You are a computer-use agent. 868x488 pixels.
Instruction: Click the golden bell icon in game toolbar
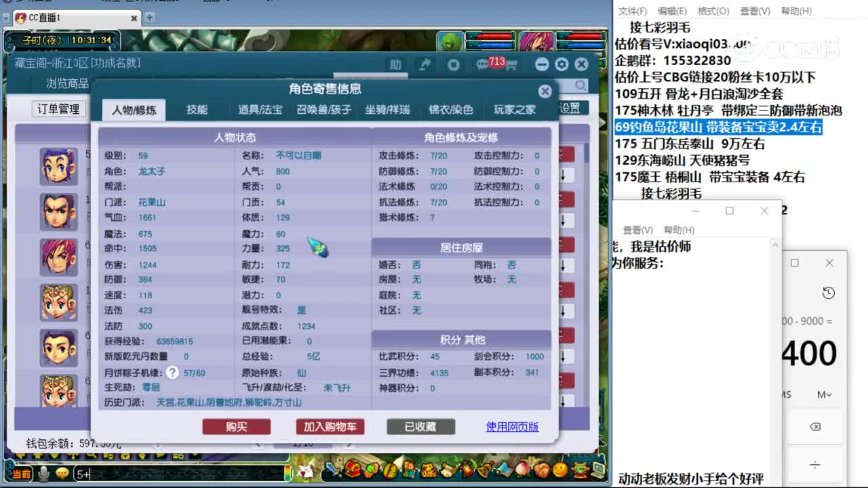click(484, 470)
